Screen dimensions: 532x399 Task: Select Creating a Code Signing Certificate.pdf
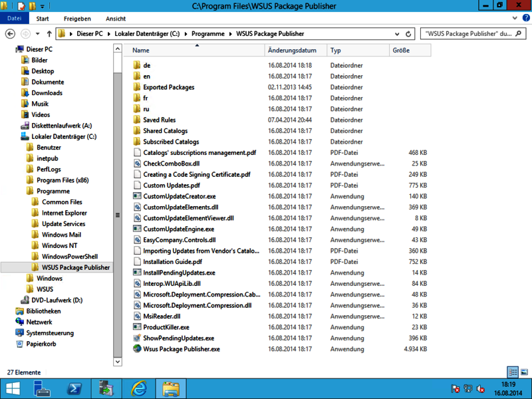coord(196,174)
